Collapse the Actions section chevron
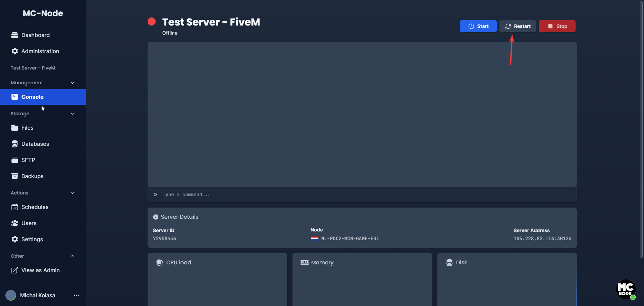 point(72,193)
